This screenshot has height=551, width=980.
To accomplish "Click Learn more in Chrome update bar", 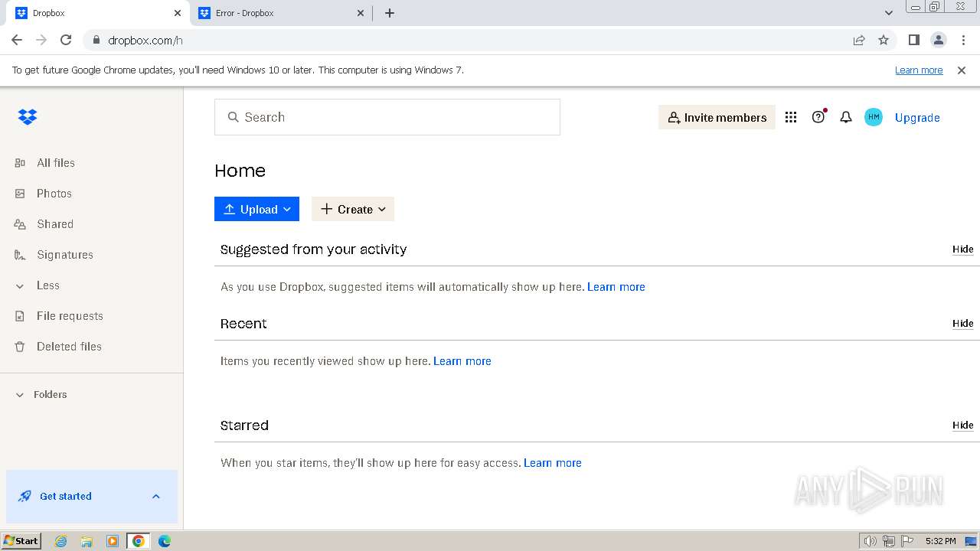I will 919,70.
